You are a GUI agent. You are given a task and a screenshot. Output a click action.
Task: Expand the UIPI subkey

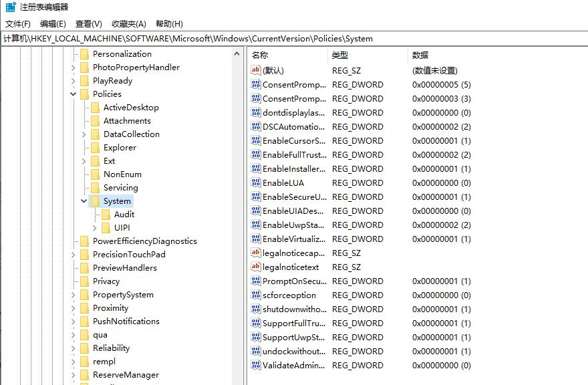(95, 228)
